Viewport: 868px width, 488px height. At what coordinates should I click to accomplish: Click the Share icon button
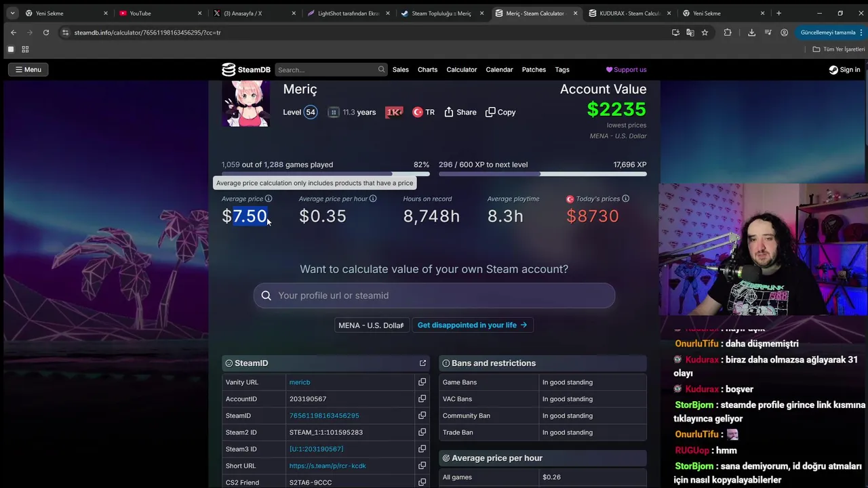[460, 113]
